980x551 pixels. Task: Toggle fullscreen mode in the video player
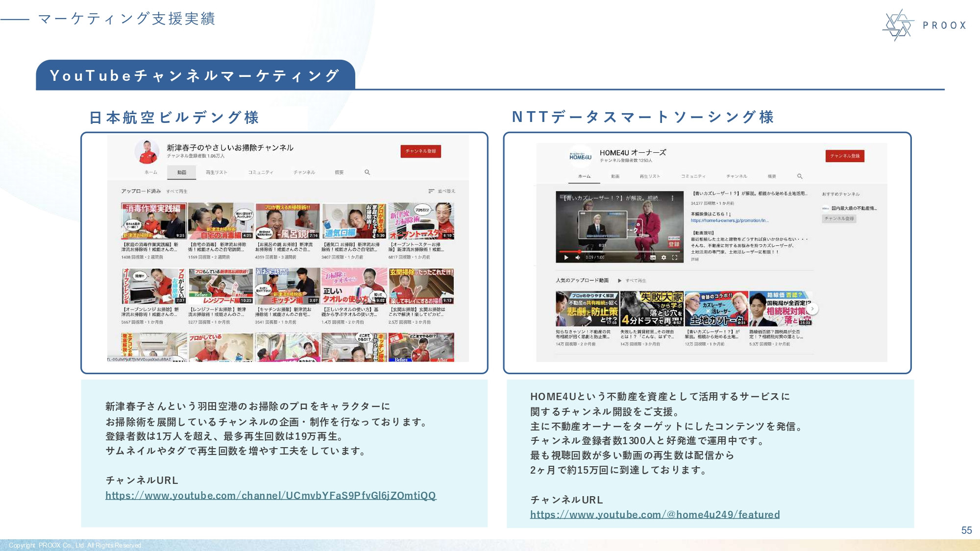675,257
